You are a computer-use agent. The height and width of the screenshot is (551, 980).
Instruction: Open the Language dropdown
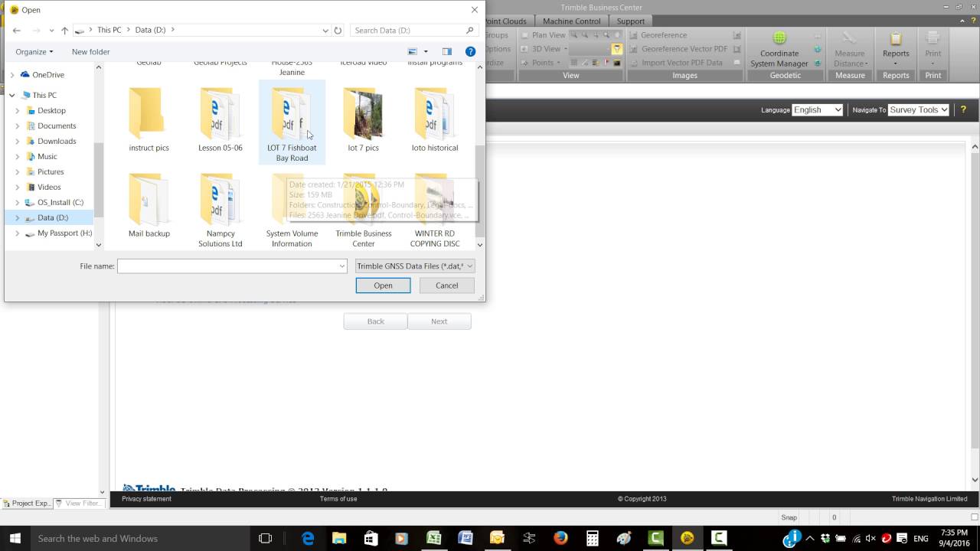tap(817, 110)
